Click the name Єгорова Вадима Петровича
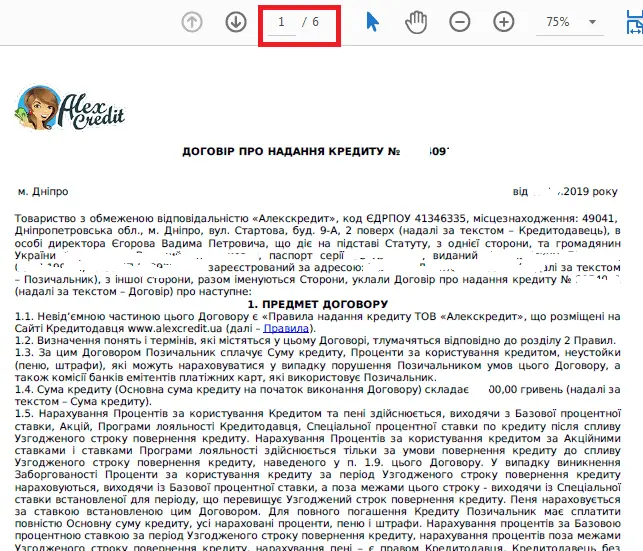The image size is (643, 551). pos(188,244)
